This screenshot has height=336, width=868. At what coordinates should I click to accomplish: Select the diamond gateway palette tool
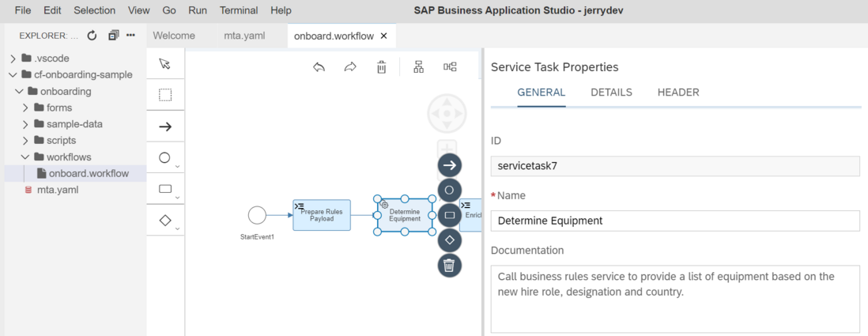pyautogui.click(x=164, y=221)
